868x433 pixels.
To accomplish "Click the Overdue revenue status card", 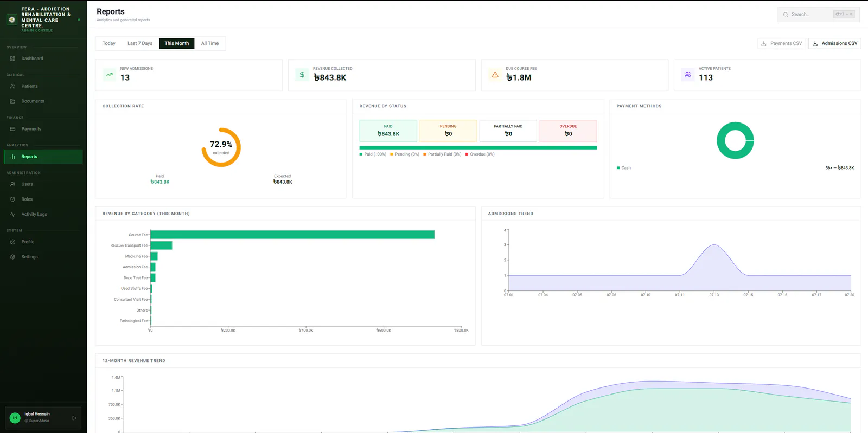I will (x=568, y=131).
